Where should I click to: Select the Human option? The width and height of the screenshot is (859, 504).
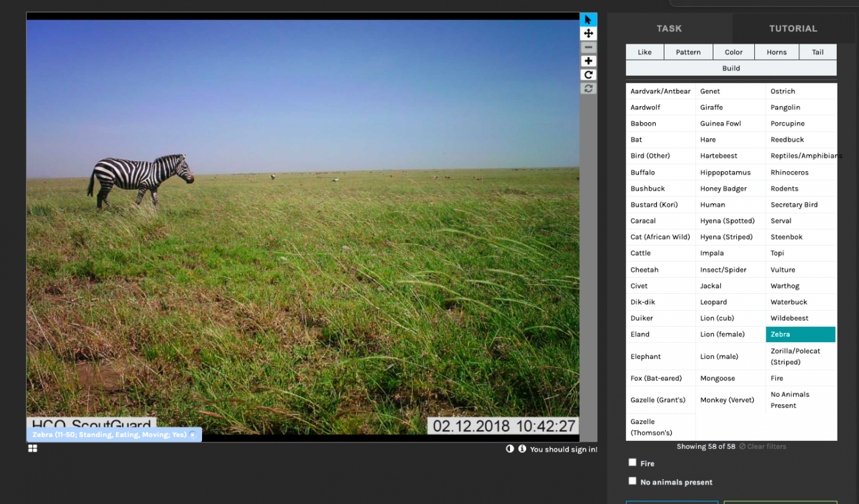730,205
